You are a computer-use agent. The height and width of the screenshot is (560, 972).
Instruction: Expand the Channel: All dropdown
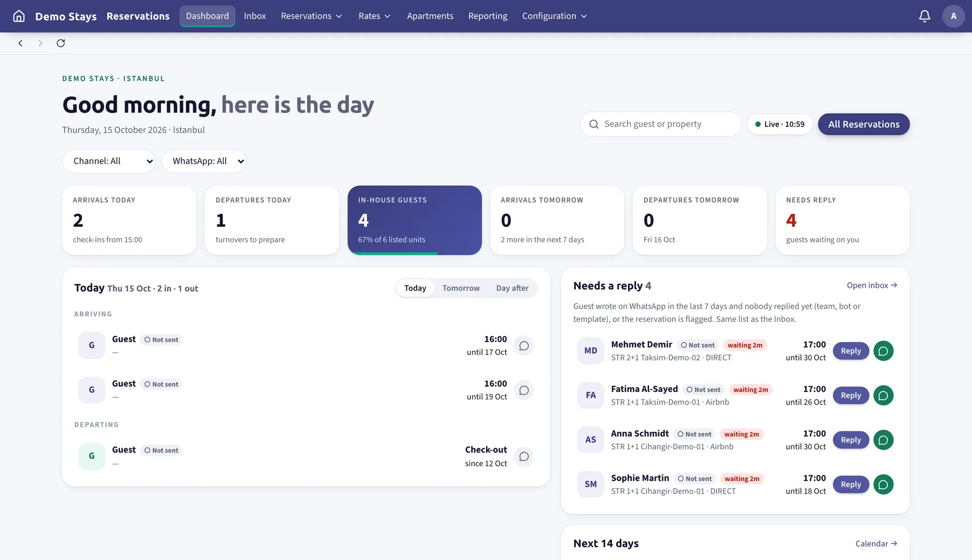point(109,161)
